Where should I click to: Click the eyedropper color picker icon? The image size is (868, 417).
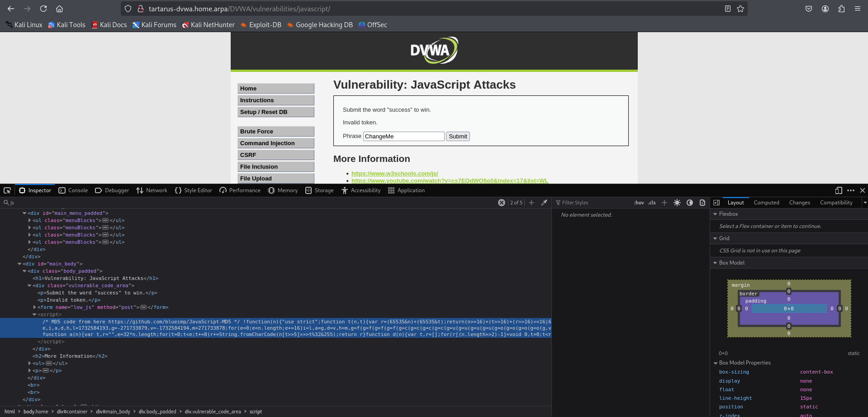[544, 203]
